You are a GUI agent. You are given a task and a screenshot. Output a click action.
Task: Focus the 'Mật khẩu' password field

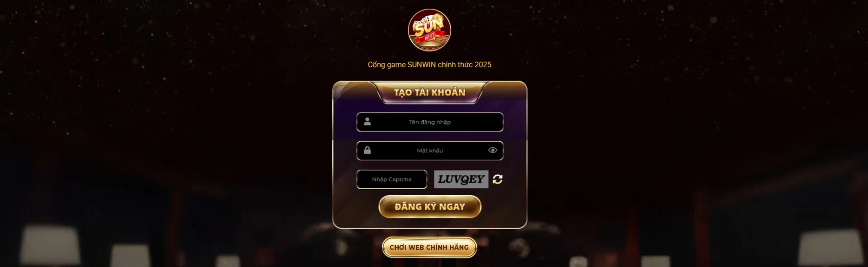coord(430,151)
